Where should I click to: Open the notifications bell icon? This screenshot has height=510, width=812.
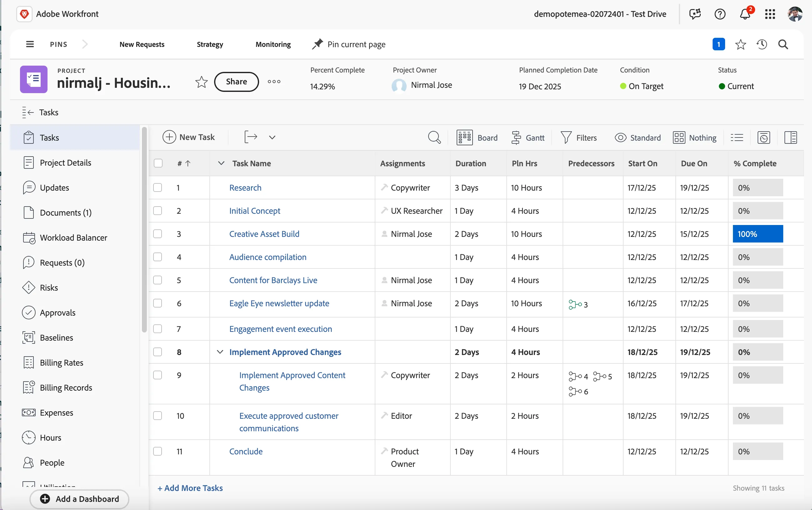tap(745, 14)
